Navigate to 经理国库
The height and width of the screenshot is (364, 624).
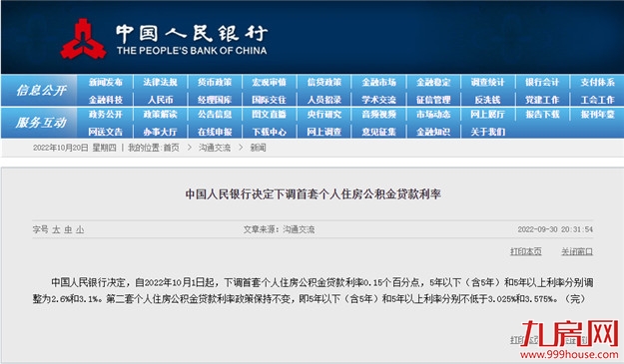tap(215, 100)
